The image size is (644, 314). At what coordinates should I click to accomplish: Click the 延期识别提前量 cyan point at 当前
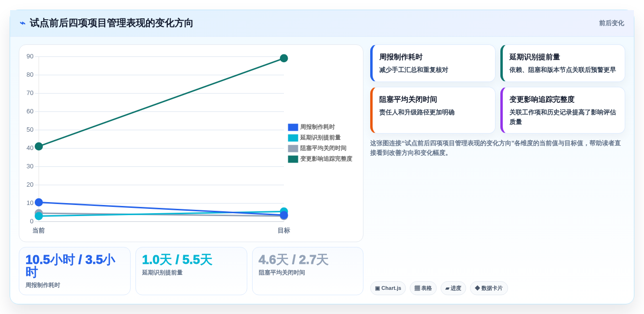pos(39,216)
